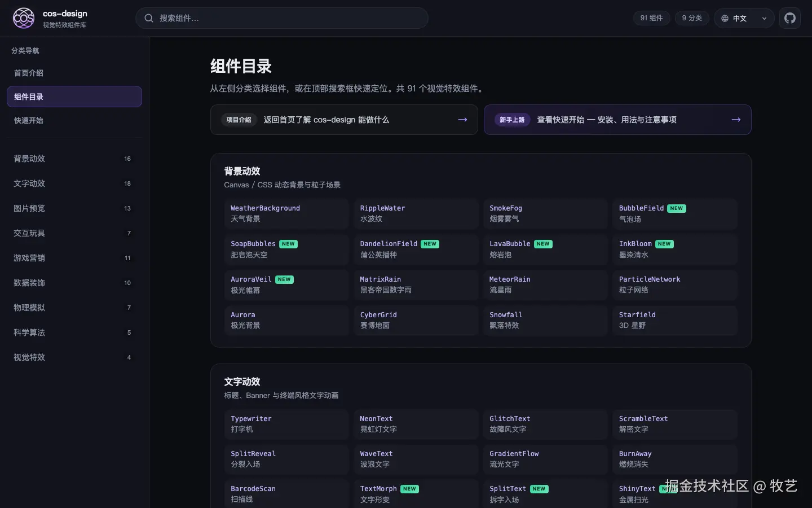Go to 游戏营销 category in sidebar

(x=74, y=258)
